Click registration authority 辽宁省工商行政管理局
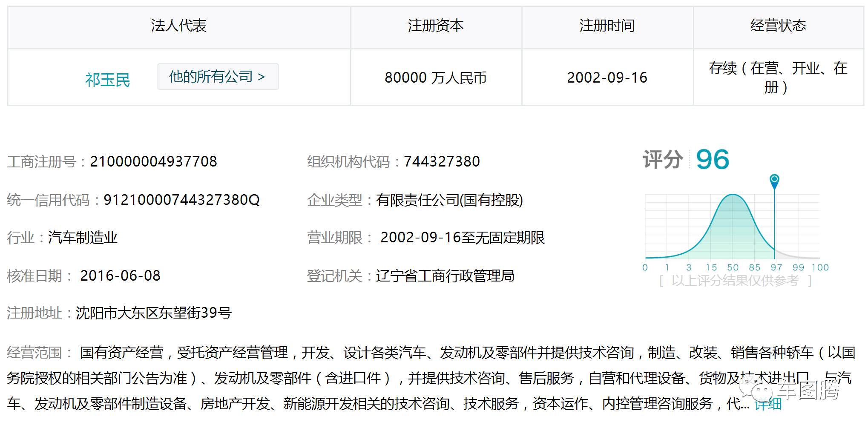868x428 pixels. tap(445, 276)
